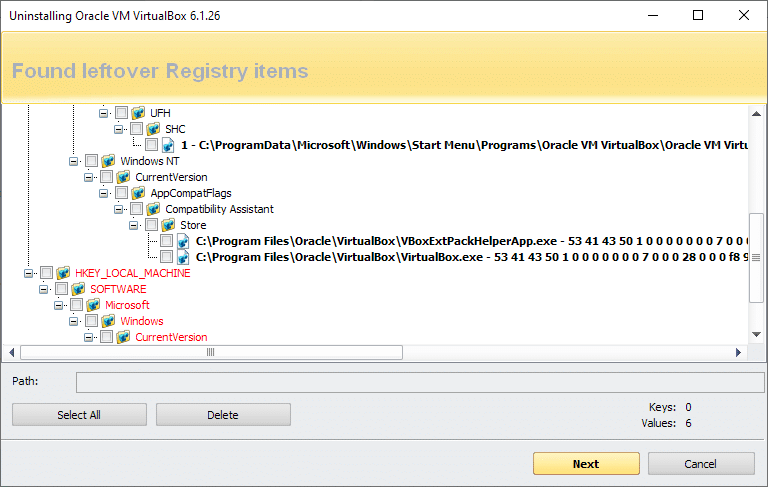Click the SOFTWARE folder icon
Viewport: 768px width, 487px height.
78,289
